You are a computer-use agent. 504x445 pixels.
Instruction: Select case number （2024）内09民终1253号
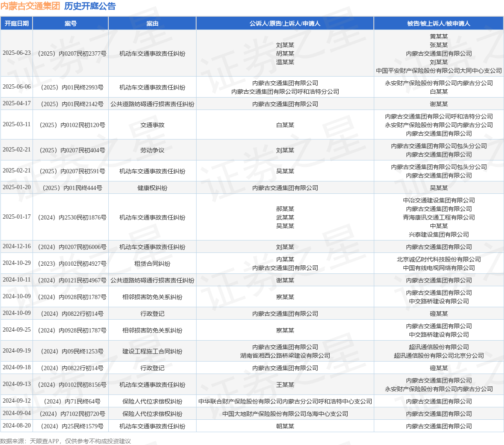pos(71,351)
